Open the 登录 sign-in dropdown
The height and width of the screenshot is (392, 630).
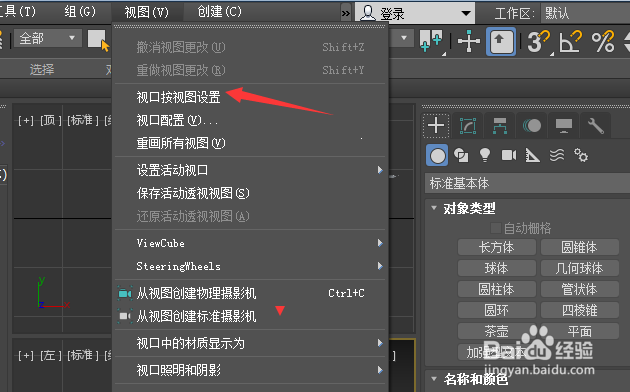tap(415, 13)
